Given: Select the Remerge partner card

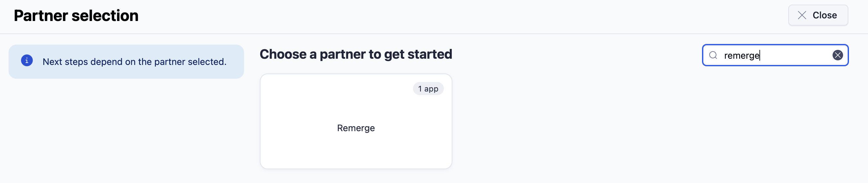Looking at the screenshot, I should point(356,121).
